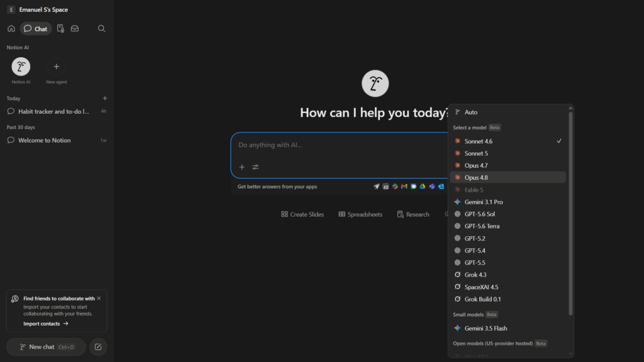Screen dimensions: 644x362
Task: Connect the Google Drive app icon
Action: click(423, 186)
